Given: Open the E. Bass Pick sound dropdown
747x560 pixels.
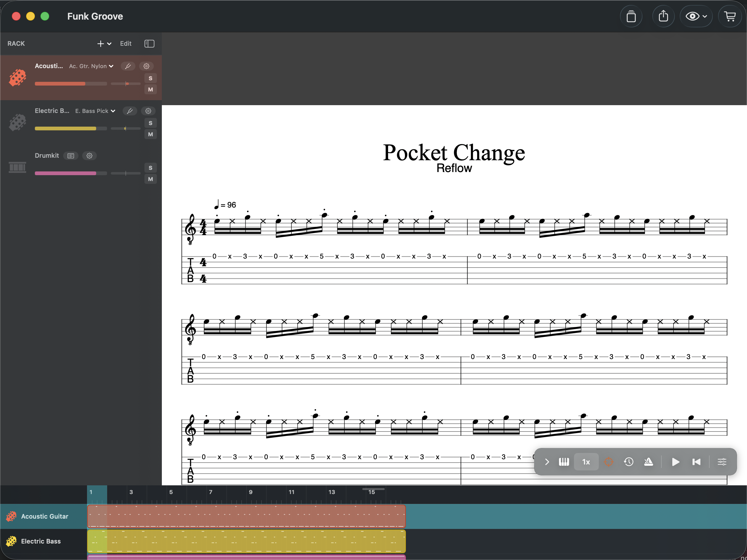Looking at the screenshot, I should pyautogui.click(x=95, y=111).
